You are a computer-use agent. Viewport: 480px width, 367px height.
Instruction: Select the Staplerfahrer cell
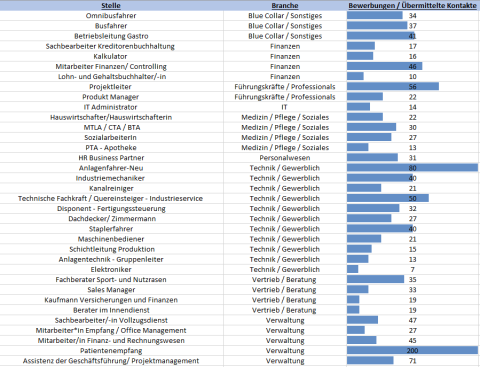[111, 229]
